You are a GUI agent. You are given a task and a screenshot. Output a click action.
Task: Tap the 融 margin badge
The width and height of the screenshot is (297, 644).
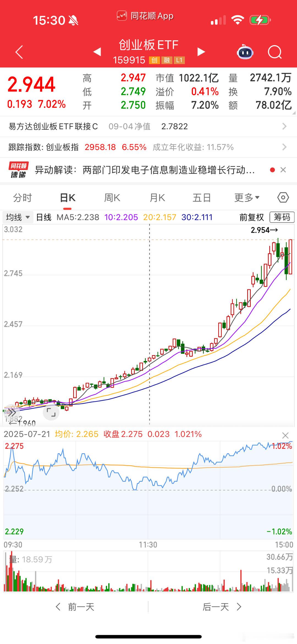point(167,60)
